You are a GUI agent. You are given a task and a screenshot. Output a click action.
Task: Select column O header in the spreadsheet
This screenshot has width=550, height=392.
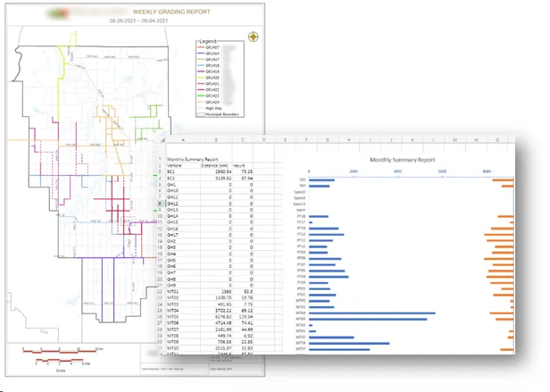[497, 139]
